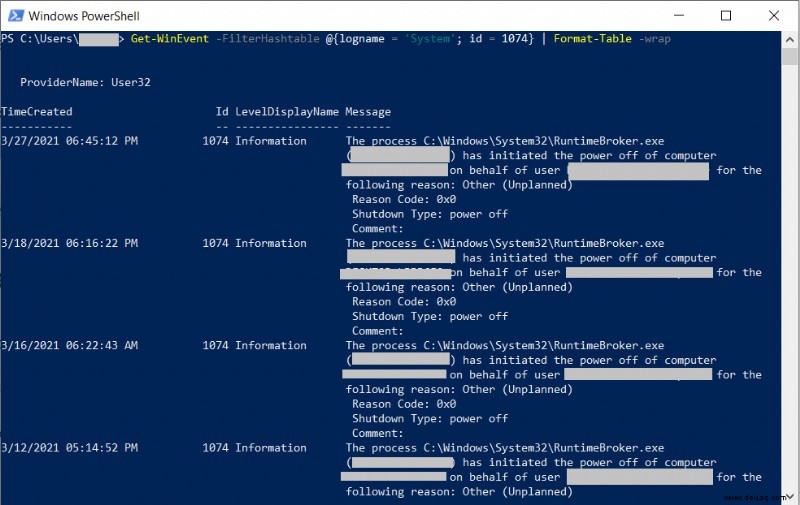Click the -wrap parameter text
Viewport: 800px width, 505px height.
point(655,39)
